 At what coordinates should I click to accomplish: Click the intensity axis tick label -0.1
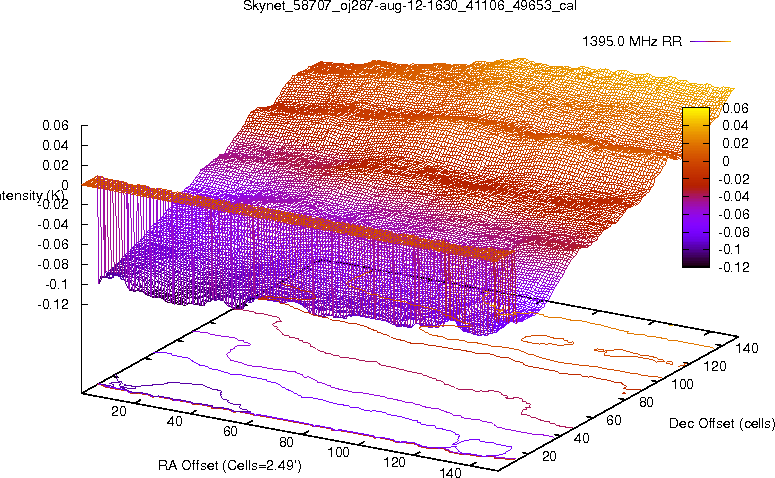pyautogui.click(x=57, y=285)
